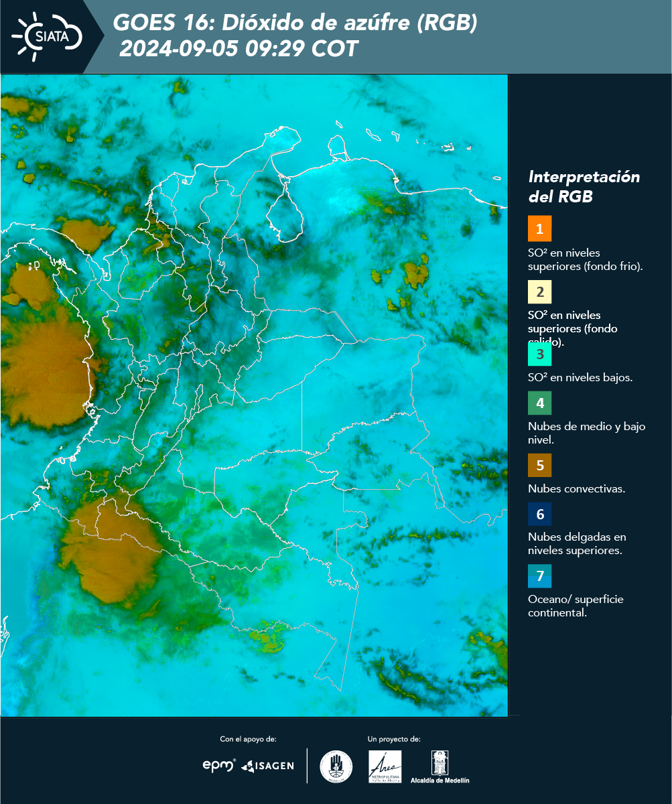Select the orange swatch numbered 1

pyautogui.click(x=539, y=228)
